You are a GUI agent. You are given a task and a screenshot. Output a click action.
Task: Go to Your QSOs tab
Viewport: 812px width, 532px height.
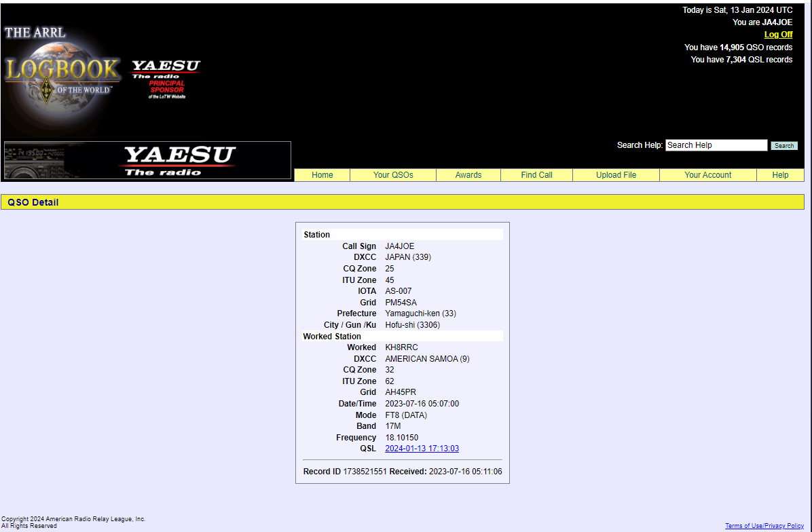[x=393, y=175]
